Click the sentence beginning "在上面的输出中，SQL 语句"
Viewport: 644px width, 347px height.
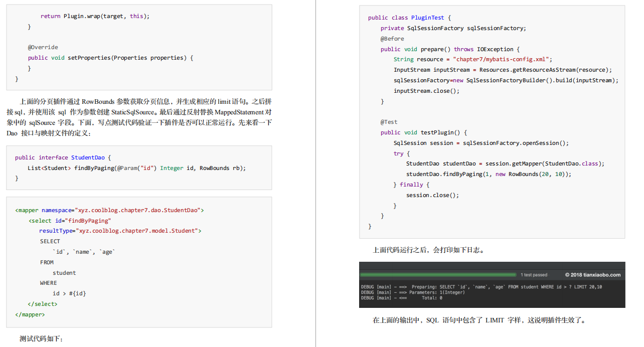pyautogui.click(x=479, y=320)
